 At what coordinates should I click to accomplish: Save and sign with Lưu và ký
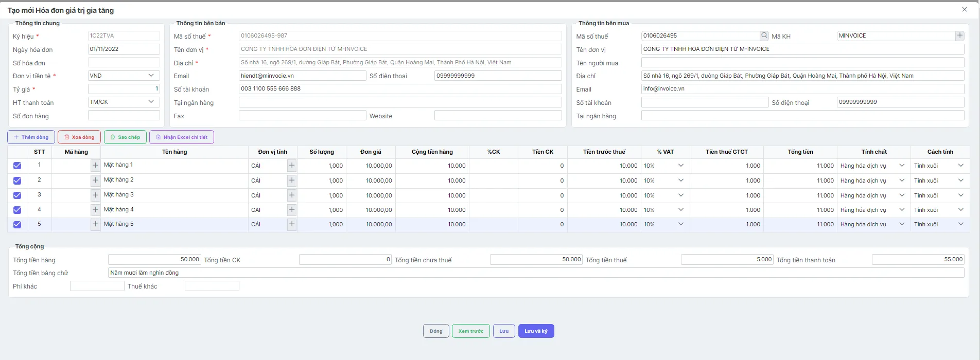point(536,331)
